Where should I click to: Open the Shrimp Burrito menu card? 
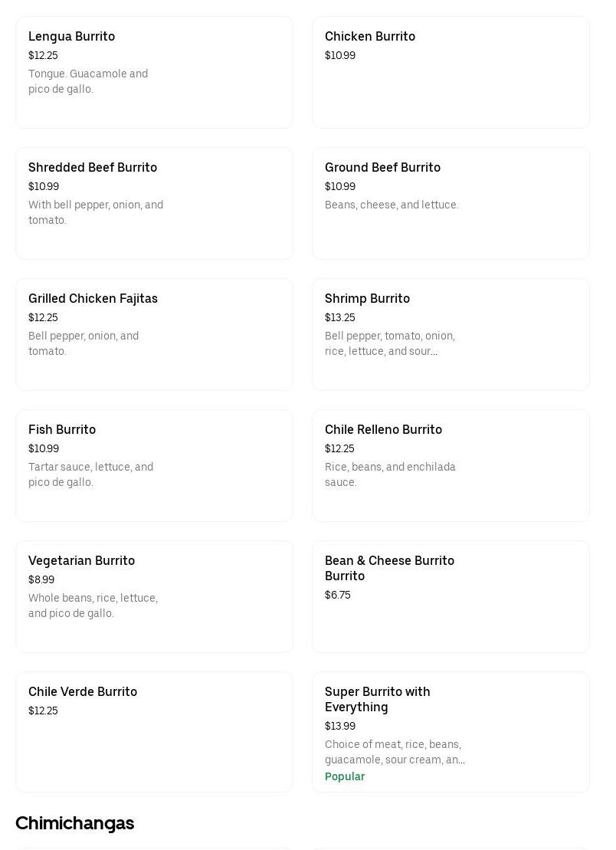pyautogui.click(x=451, y=334)
